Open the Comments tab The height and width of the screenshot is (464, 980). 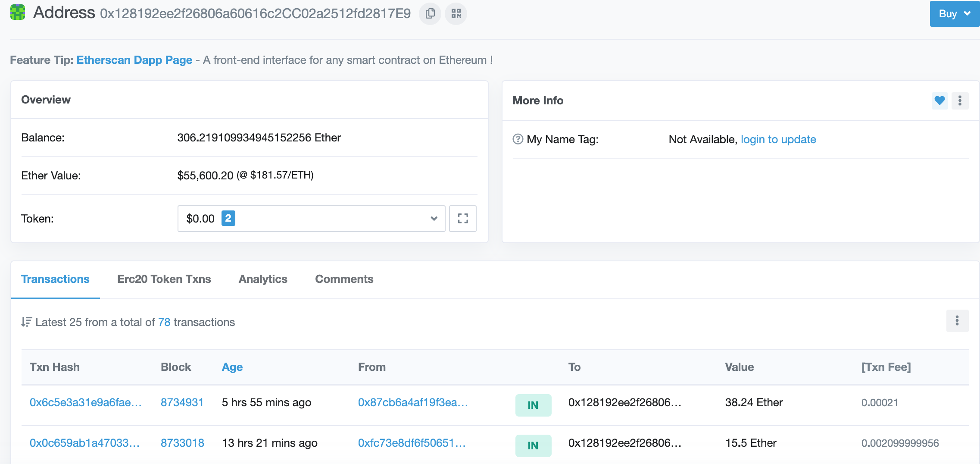pyautogui.click(x=344, y=279)
